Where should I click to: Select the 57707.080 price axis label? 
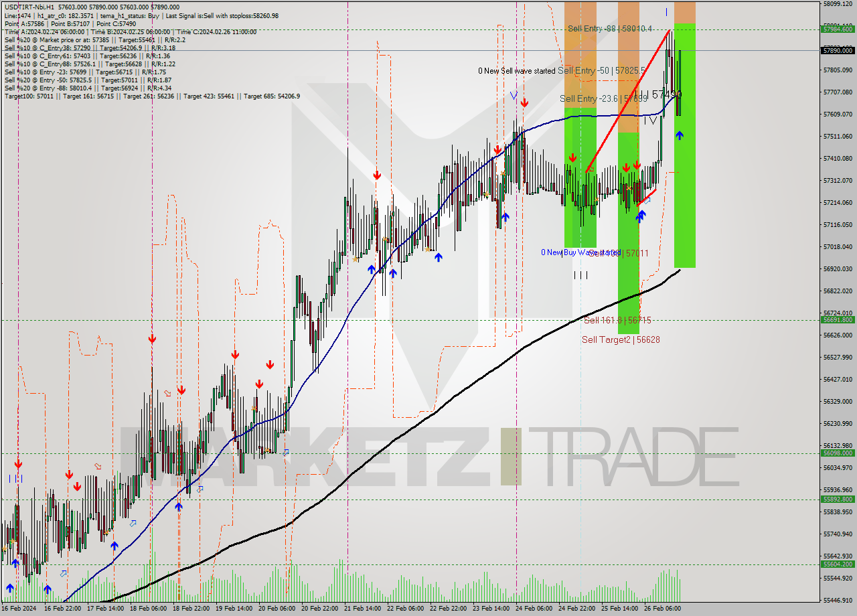838,92
